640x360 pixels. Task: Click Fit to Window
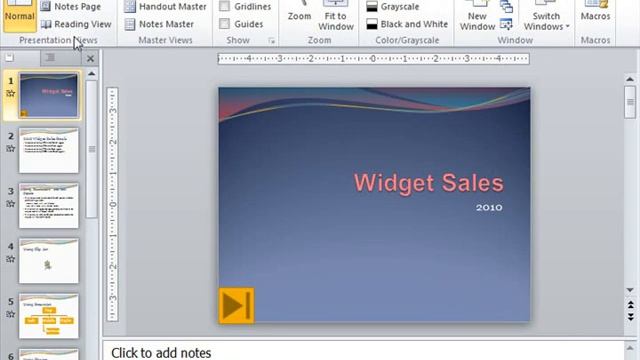(336, 16)
